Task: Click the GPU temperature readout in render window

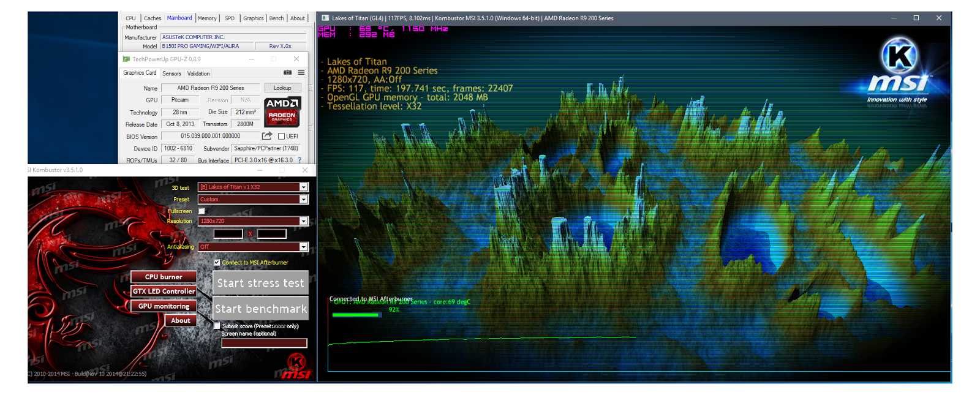Action: pos(383,29)
